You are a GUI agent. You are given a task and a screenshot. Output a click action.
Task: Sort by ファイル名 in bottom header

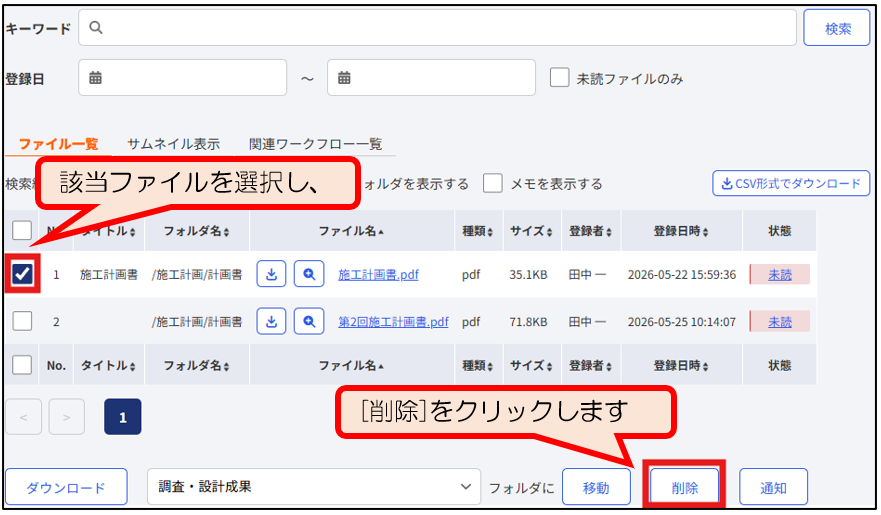click(x=352, y=366)
